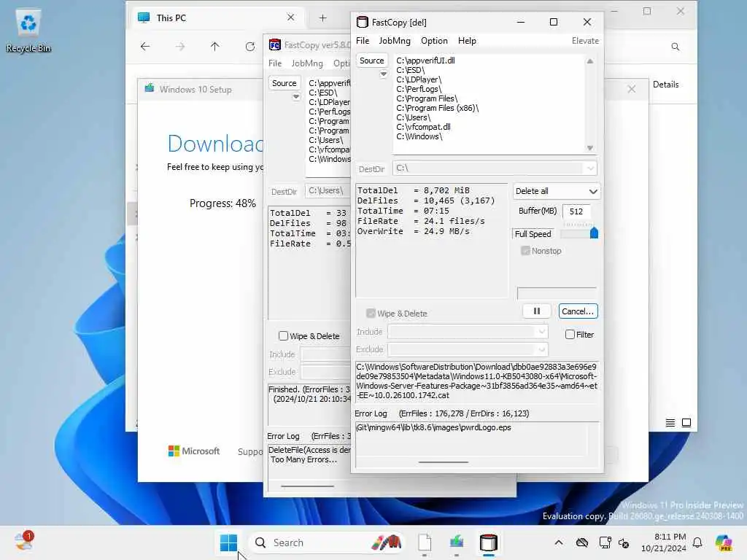Viewport: 747px width, 560px height.
Task: Open the cloud sync tray icon
Action: pyautogui.click(x=581, y=542)
